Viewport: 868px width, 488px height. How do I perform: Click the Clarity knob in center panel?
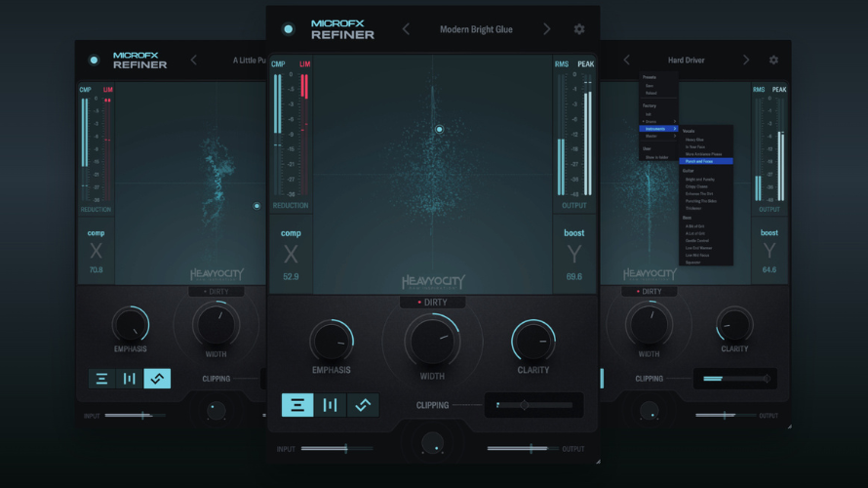tap(533, 341)
